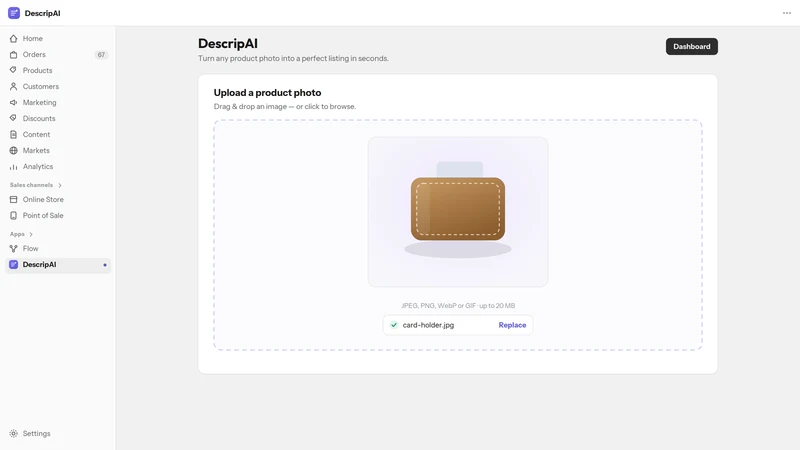Click the Point of Sale device icon

click(x=14, y=216)
